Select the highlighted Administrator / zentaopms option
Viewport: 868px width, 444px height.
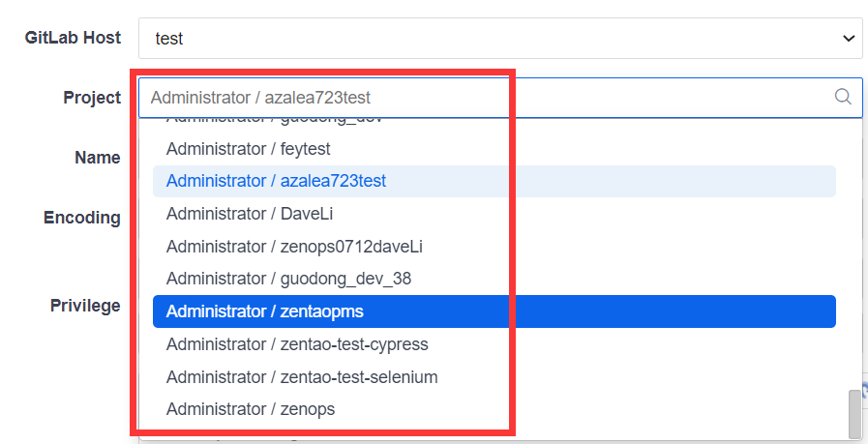pyautogui.click(x=265, y=311)
